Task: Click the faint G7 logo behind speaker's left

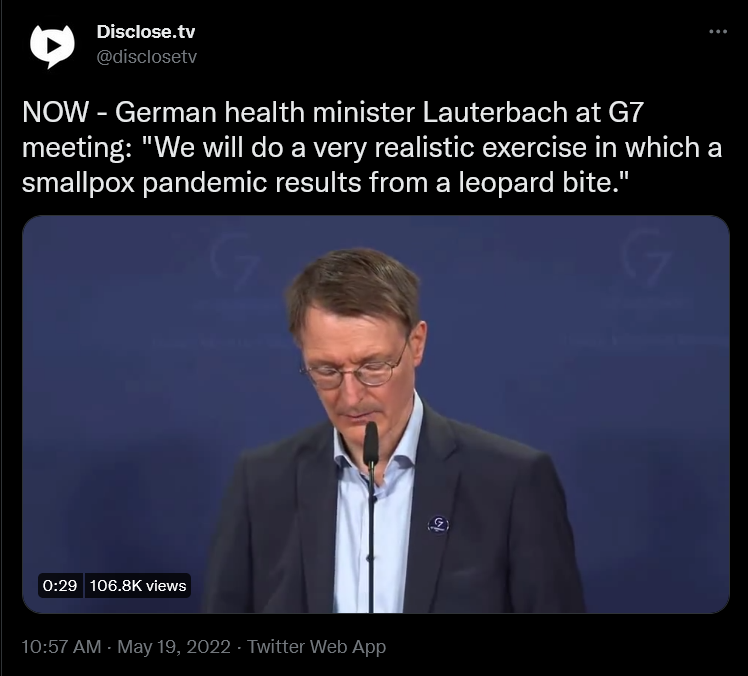Action: point(235,262)
